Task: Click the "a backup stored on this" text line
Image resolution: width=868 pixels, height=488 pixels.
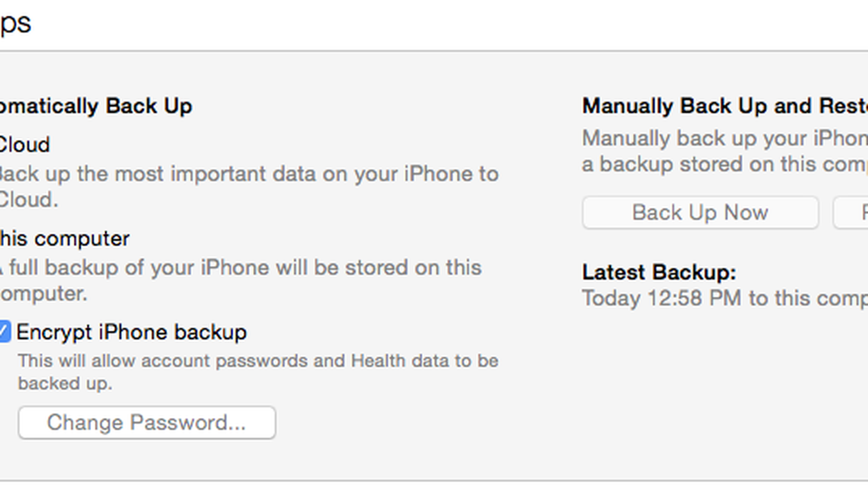Action: [724, 164]
